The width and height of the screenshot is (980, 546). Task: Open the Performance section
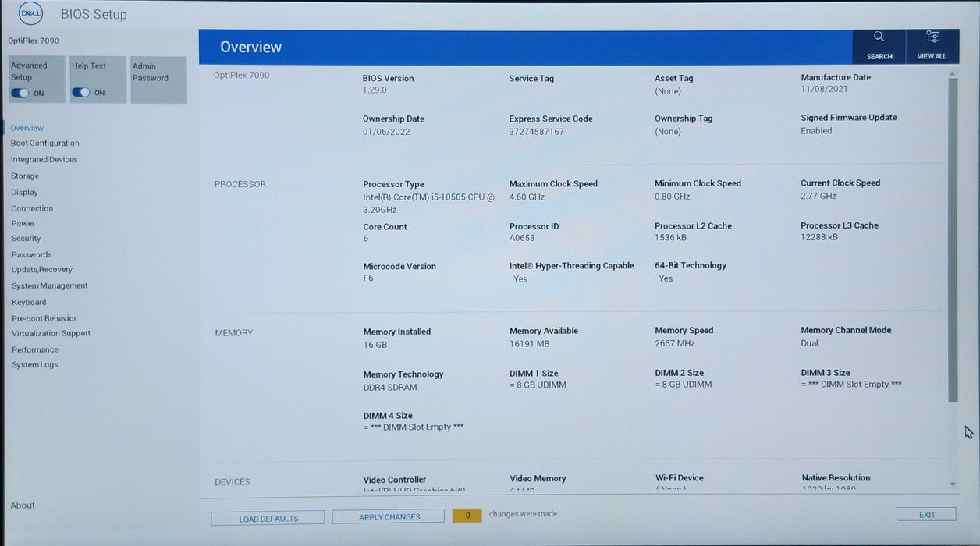point(35,349)
